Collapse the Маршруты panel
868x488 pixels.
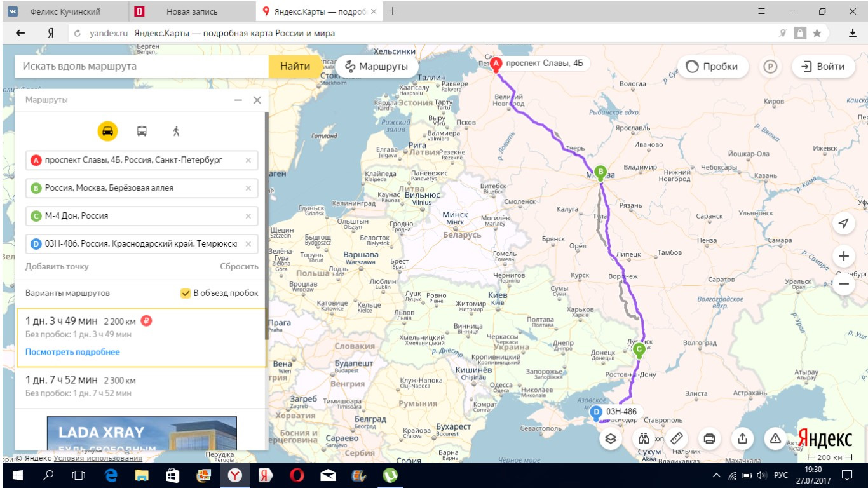pos(238,100)
